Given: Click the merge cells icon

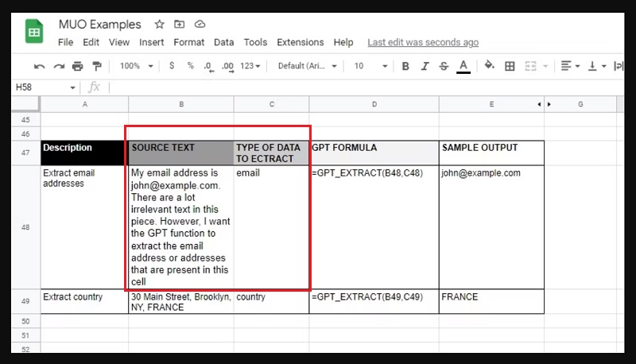Looking at the screenshot, I should click(x=530, y=66).
